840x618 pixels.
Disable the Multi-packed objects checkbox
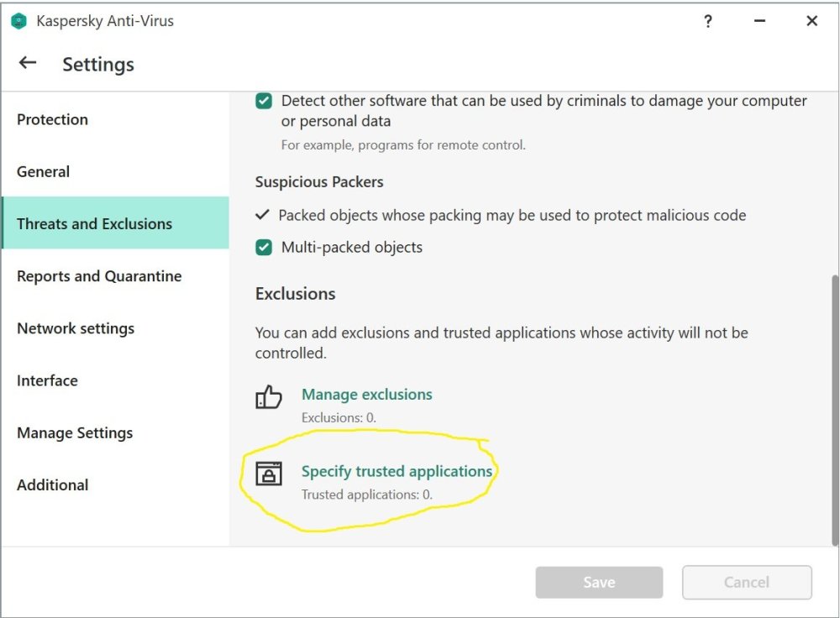[263, 247]
